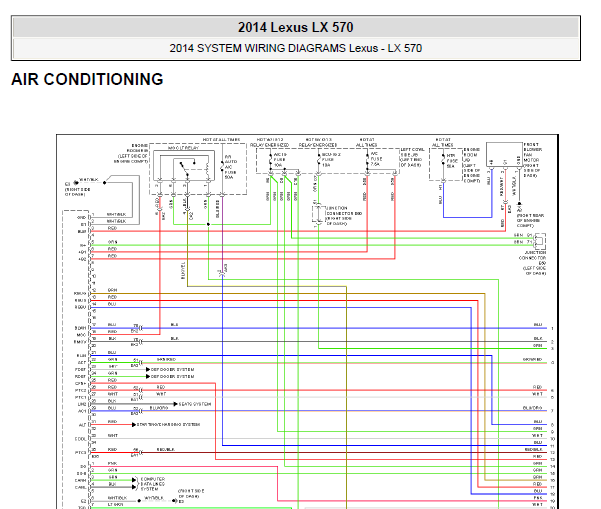Click the AIR CONDITIONING heading
Screen dimensions: 601x509
(x=87, y=80)
